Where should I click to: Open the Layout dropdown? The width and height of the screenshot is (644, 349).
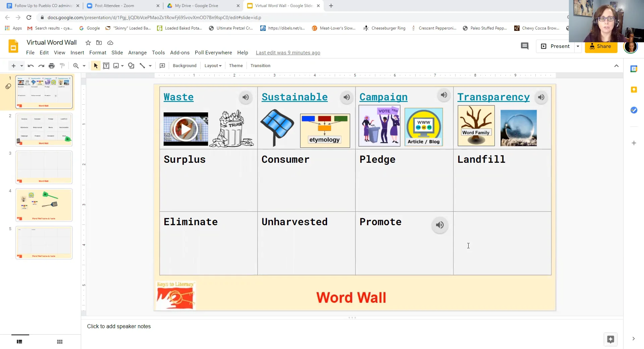[x=213, y=65]
